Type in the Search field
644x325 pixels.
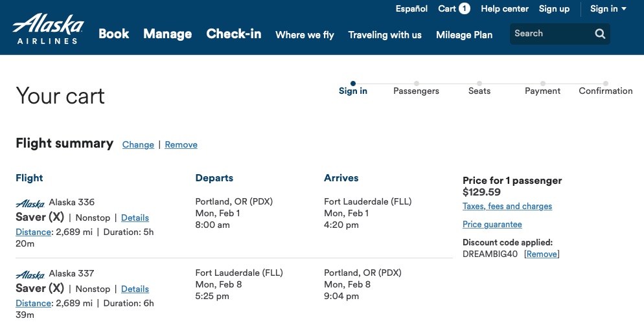(551, 34)
